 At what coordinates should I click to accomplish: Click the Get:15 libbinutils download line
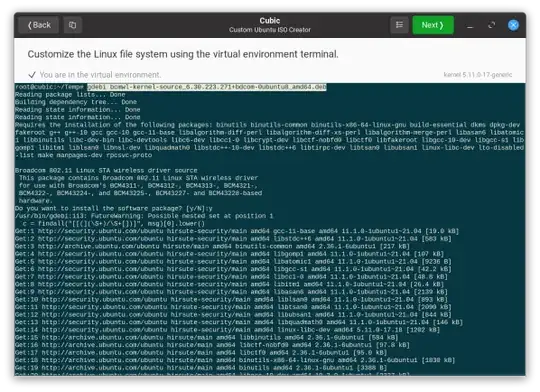[x=207, y=337]
